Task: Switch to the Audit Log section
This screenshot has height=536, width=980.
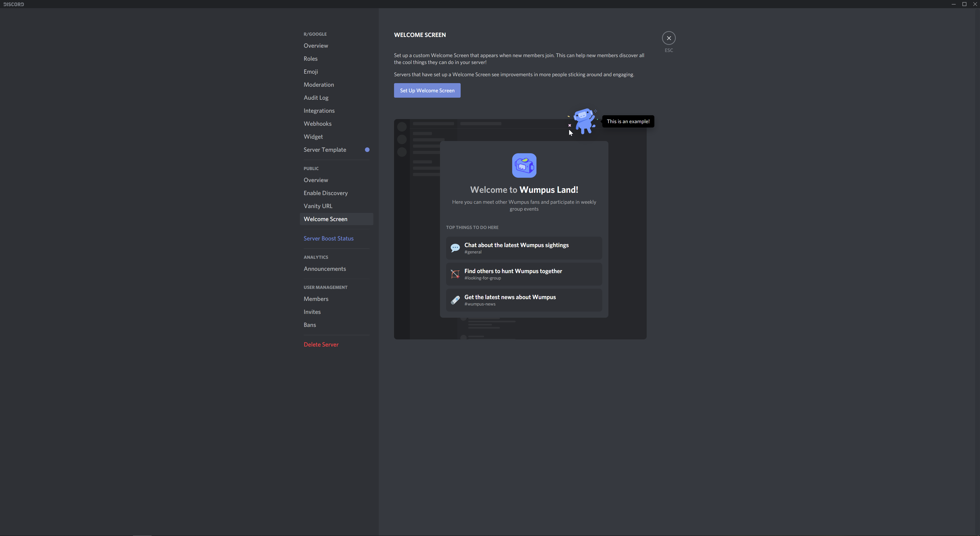Action: (316, 98)
